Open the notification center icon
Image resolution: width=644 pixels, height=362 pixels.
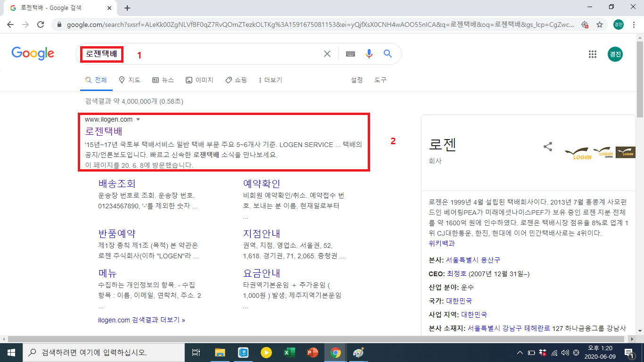click(628, 352)
